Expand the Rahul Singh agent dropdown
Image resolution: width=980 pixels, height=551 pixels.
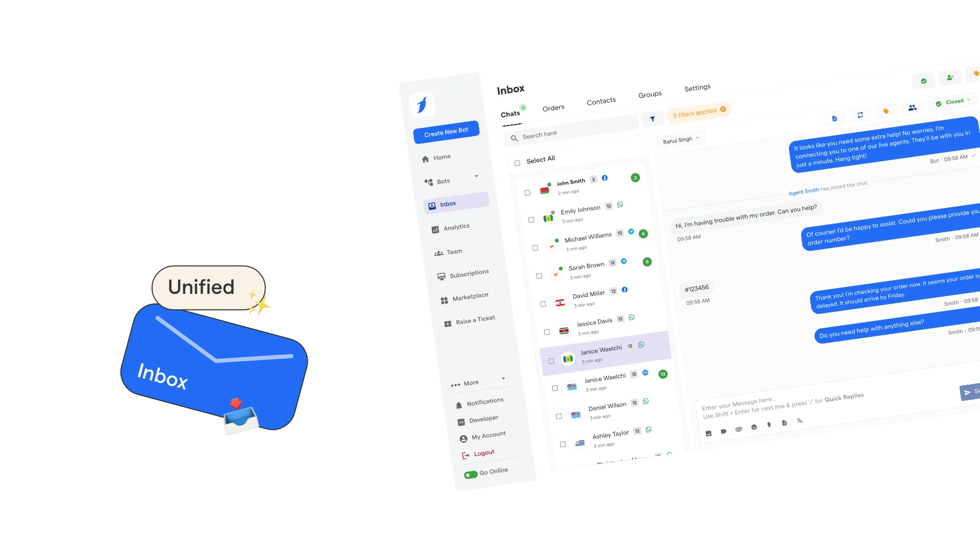pyautogui.click(x=681, y=139)
